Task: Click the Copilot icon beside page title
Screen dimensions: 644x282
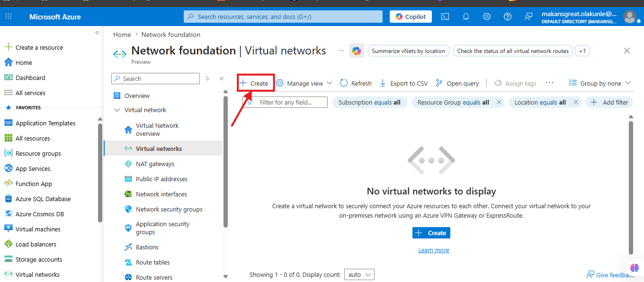Action: tap(357, 51)
